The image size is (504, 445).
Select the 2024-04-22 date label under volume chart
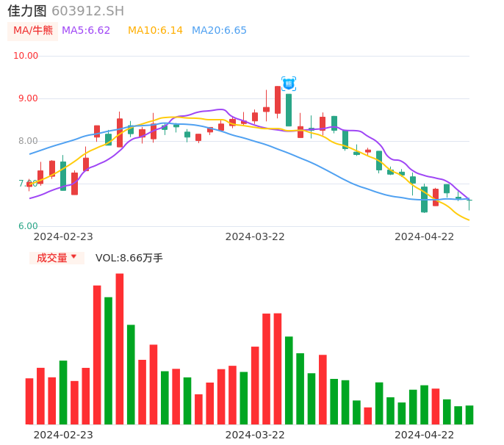tap(425, 434)
